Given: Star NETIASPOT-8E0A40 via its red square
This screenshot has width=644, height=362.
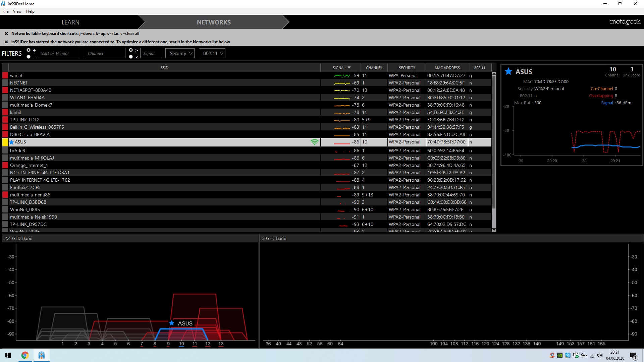Looking at the screenshot, I should pos(5,90).
